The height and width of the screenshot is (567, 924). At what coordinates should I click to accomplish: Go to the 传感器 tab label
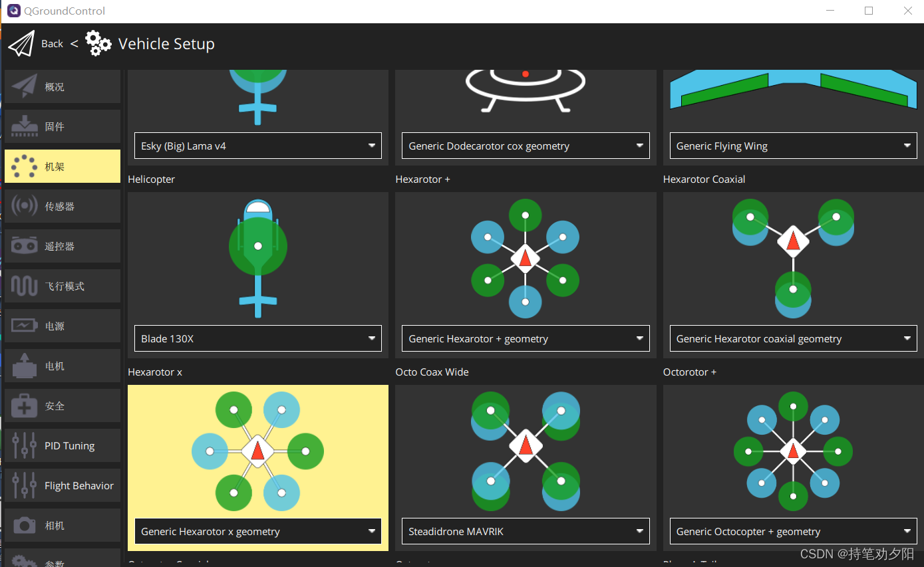[60, 207]
